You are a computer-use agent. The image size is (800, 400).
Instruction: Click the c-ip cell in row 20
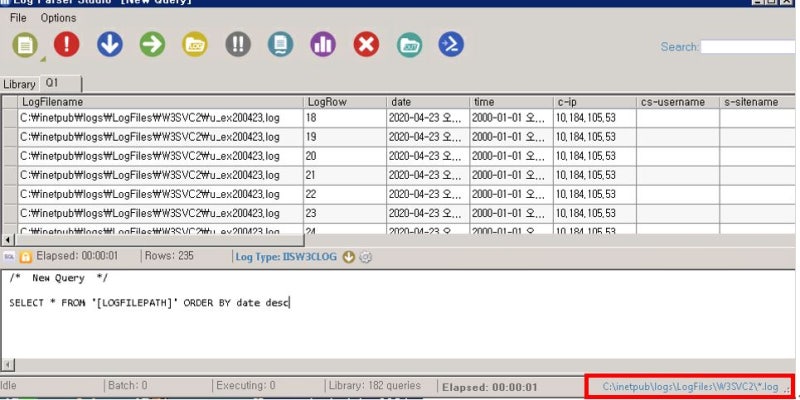[x=595, y=156]
